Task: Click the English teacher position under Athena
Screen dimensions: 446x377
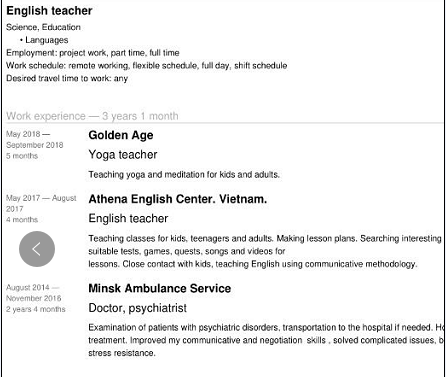Action: pos(128,218)
